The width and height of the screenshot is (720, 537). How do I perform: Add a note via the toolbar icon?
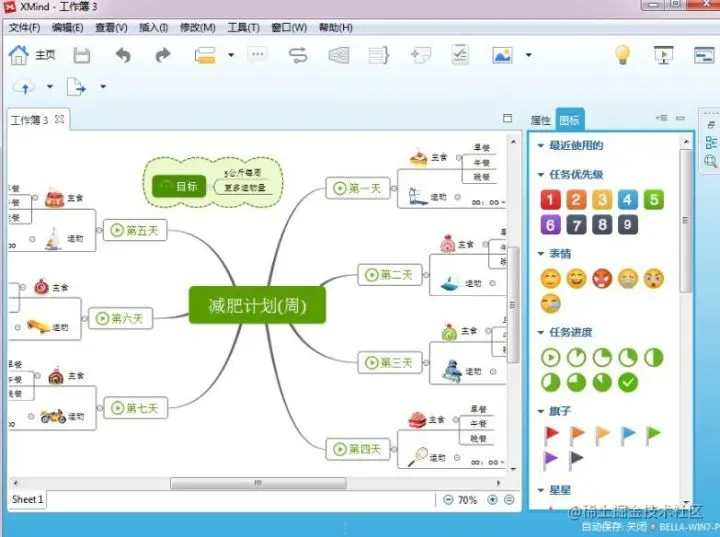click(421, 56)
